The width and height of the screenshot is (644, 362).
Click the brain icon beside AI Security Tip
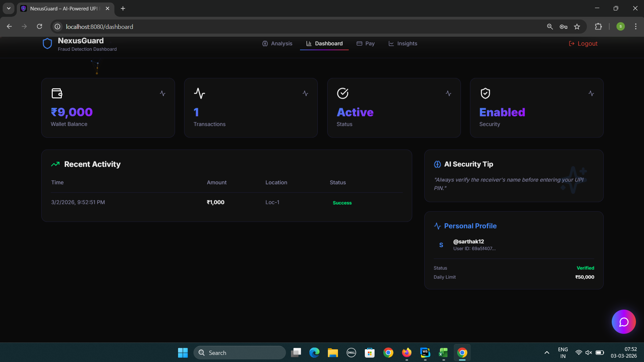click(437, 164)
